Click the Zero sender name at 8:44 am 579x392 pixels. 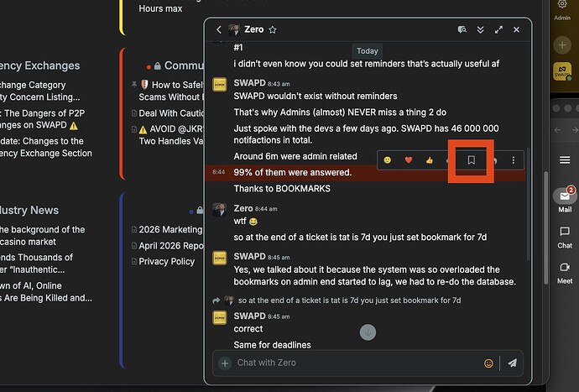(243, 208)
